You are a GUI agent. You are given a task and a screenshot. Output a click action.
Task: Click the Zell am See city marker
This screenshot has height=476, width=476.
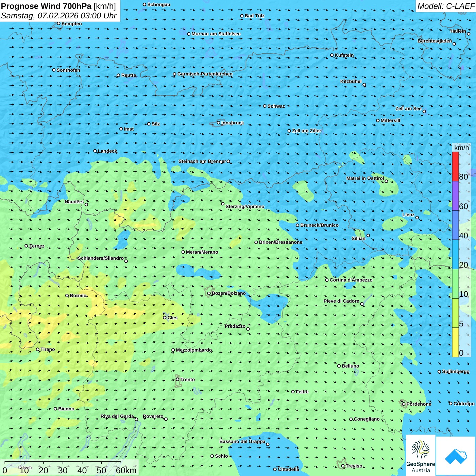(424, 111)
